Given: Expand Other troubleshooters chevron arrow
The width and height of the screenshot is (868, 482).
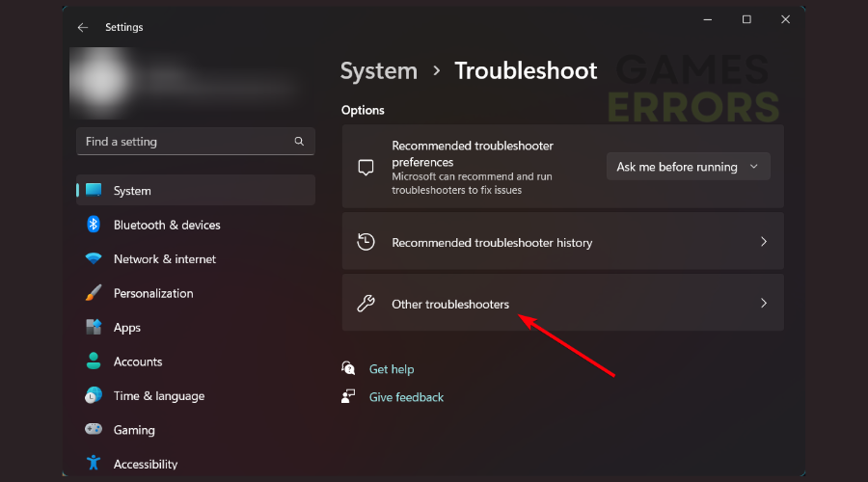Looking at the screenshot, I should coord(763,303).
